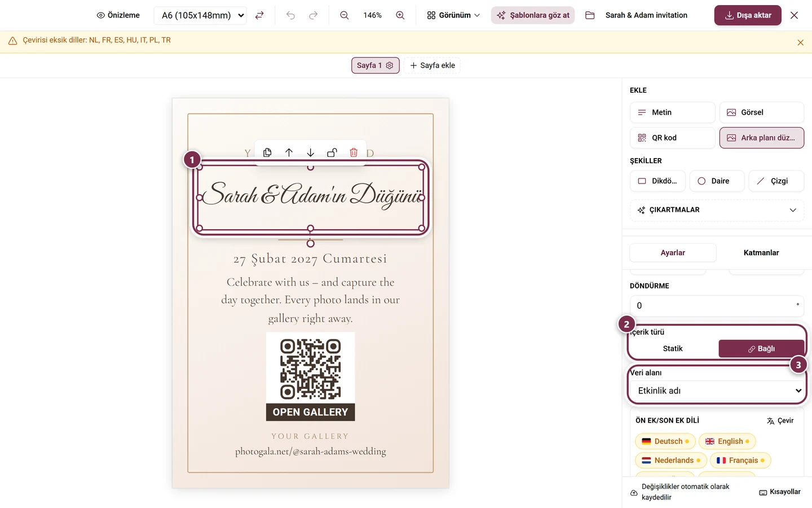The image size is (812, 508).
Task: Set the content type to Statik
Action: click(x=673, y=349)
